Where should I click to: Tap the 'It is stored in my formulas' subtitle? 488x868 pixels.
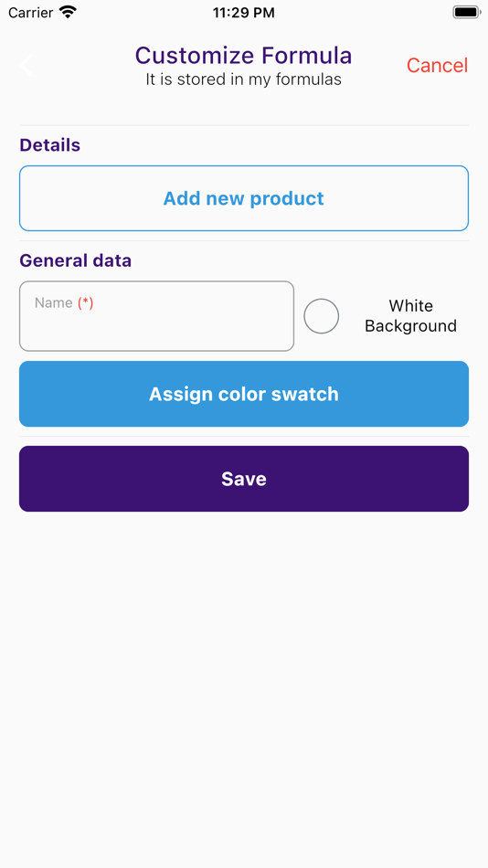(244, 79)
